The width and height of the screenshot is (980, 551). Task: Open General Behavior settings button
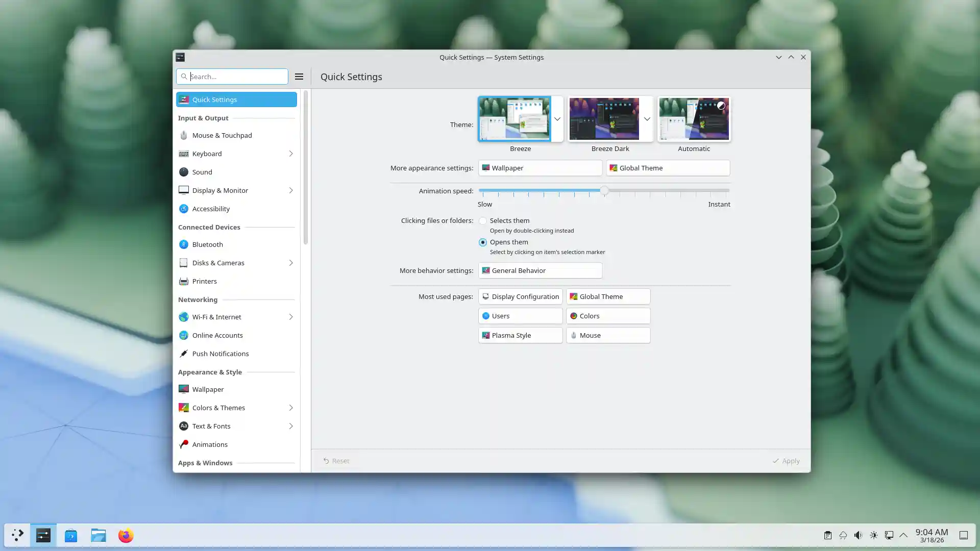coord(540,270)
